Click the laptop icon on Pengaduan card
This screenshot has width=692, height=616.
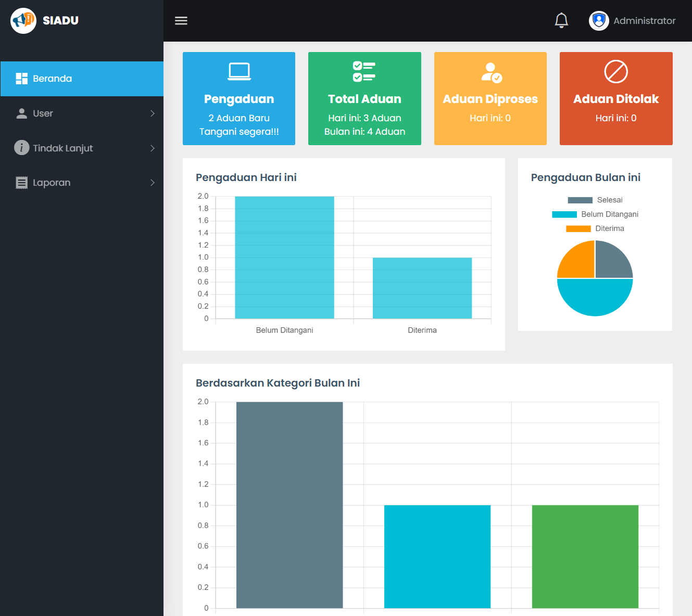[239, 71]
